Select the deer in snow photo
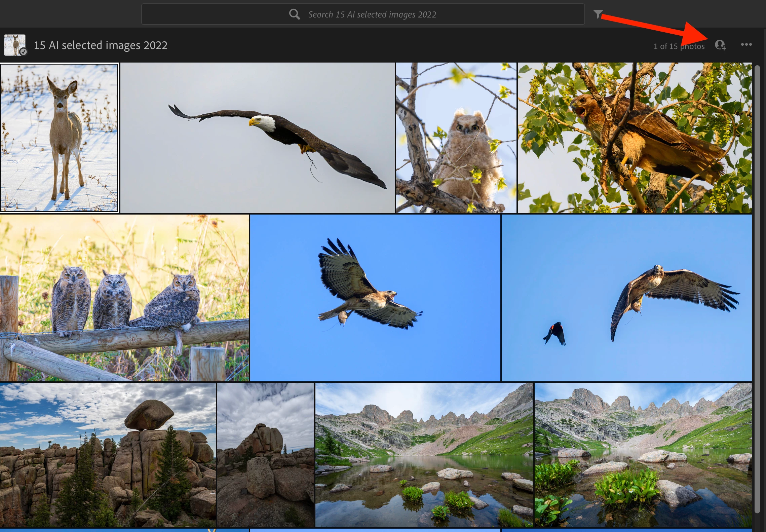The width and height of the screenshot is (766, 532). pos(59,138)
